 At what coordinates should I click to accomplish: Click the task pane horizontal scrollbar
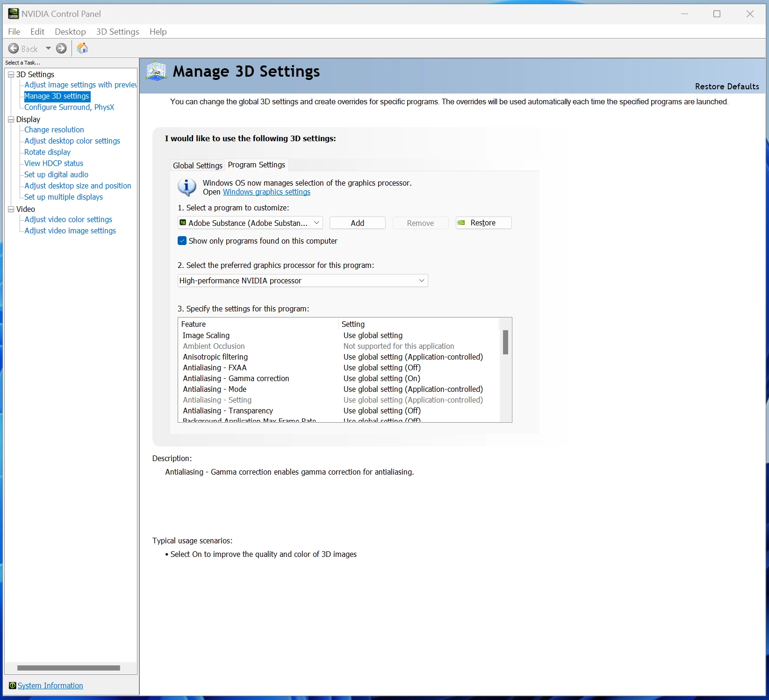(69, 668)
